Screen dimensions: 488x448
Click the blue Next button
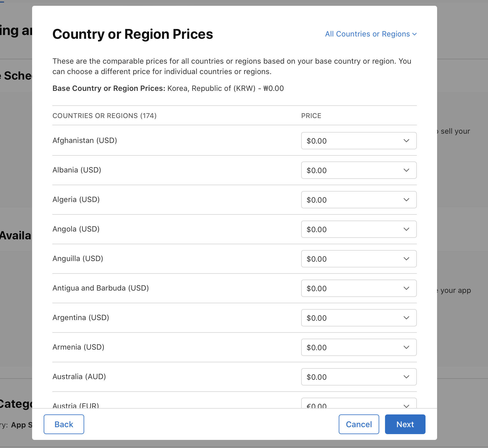pyautogui.click(x=405, y=424)
